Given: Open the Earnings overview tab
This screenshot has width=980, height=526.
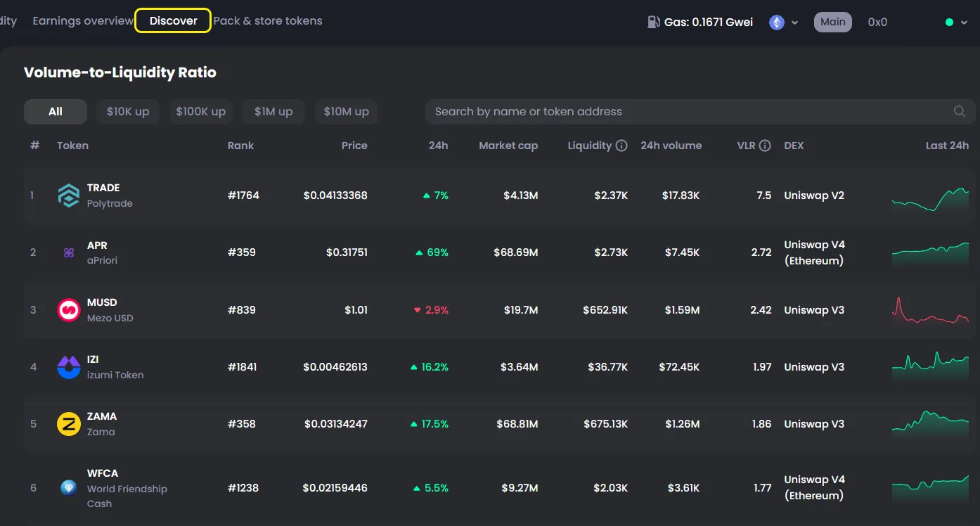Looking at the screenshot, I should [83, 21].
